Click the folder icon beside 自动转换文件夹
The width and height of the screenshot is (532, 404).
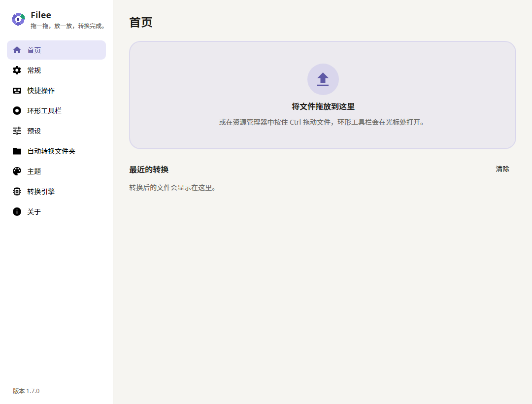(17, 151)
